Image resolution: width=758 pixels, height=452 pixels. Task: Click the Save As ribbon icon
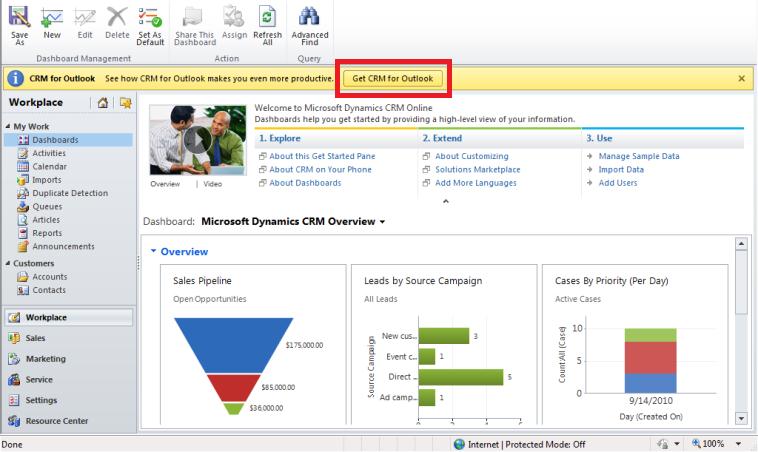[x=19, y=17]
